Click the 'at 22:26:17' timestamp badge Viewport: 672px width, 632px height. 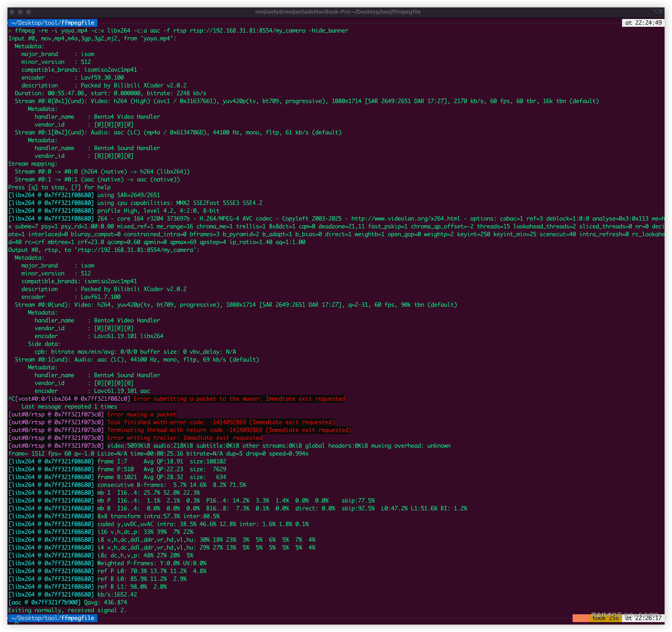tap(643, 618)
